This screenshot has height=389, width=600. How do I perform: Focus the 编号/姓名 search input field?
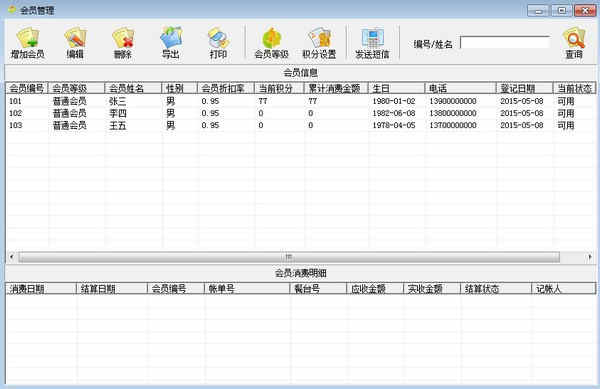[x=505, y=42]
